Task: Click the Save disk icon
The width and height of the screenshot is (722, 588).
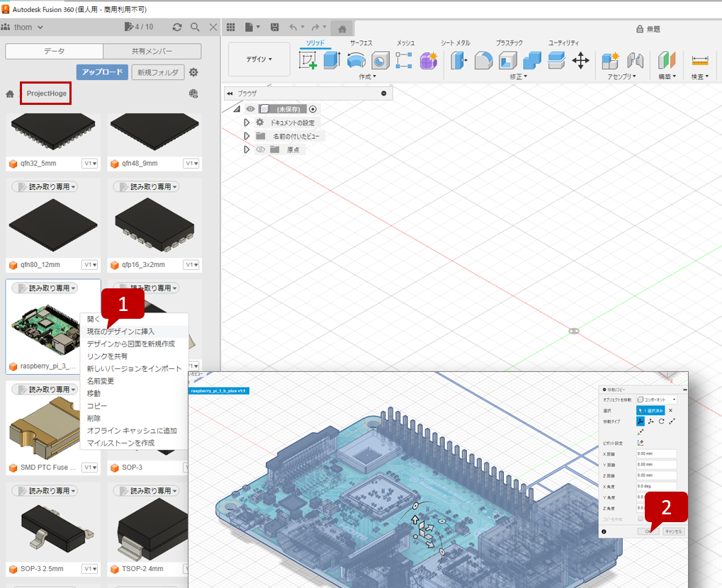Action: pyautogui.click(x=274, y=28)
